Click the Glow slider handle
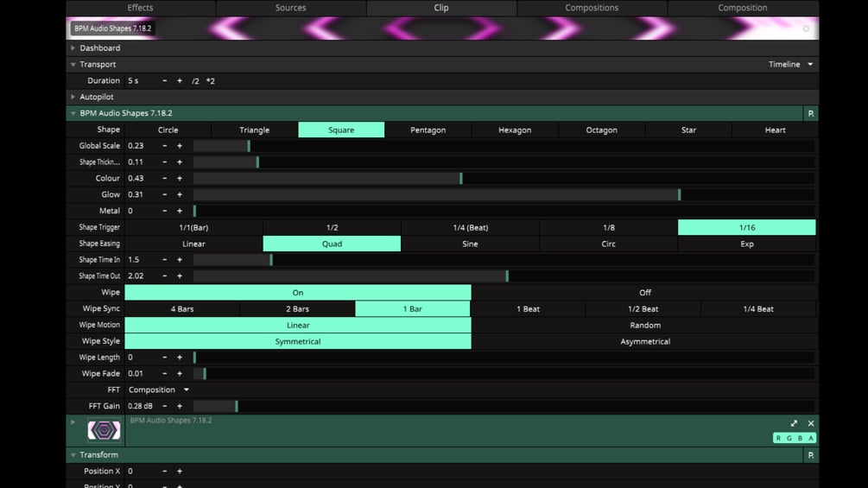The width and height of the screenshot is (868, 488). pos(679,194)
